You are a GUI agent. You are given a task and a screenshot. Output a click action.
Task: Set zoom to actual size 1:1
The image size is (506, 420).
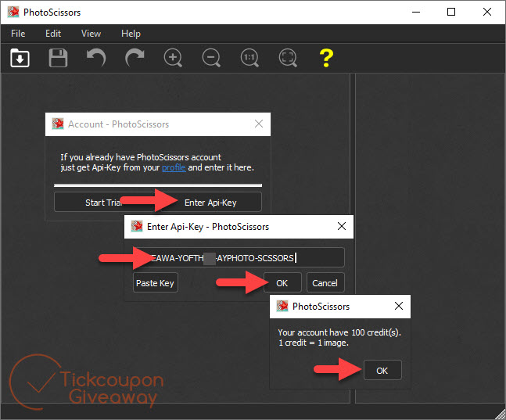(x=249, y=58)
